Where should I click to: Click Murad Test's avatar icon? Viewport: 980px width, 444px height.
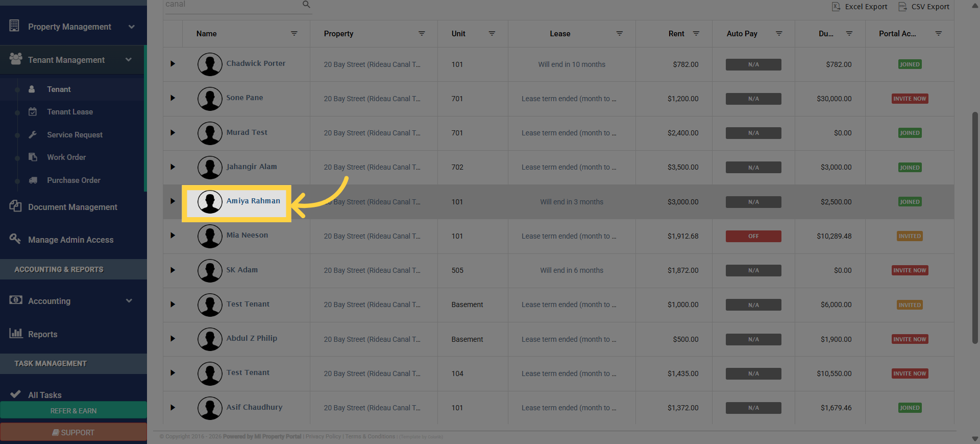210,133
